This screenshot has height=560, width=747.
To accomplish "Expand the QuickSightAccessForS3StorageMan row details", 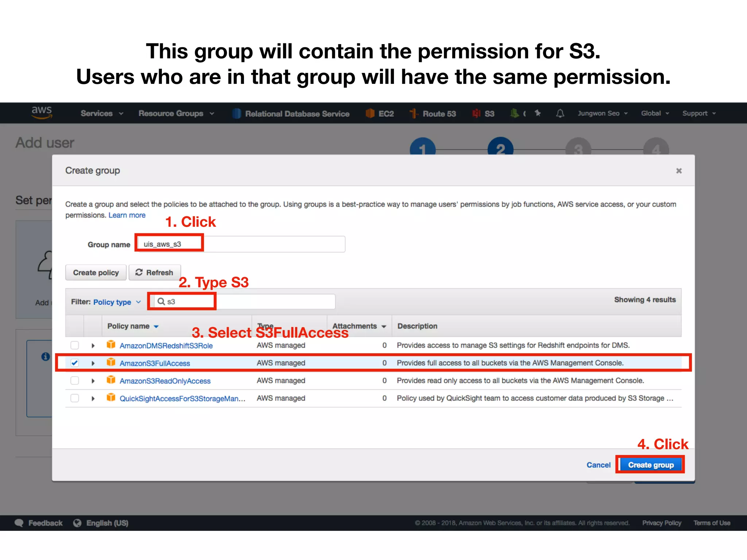I will click(x=93, y=398).
